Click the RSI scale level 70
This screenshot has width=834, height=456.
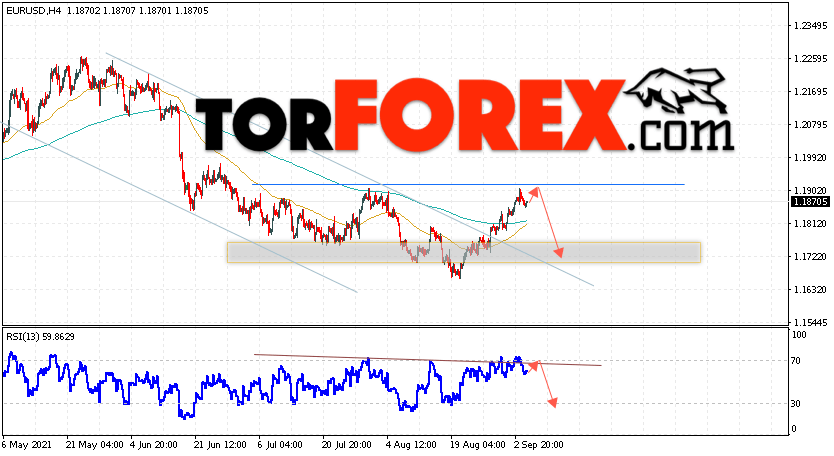(796, 361)
